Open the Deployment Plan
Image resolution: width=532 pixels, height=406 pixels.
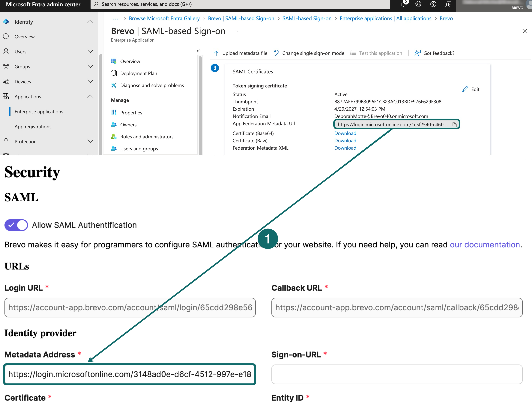pos(139,73)
